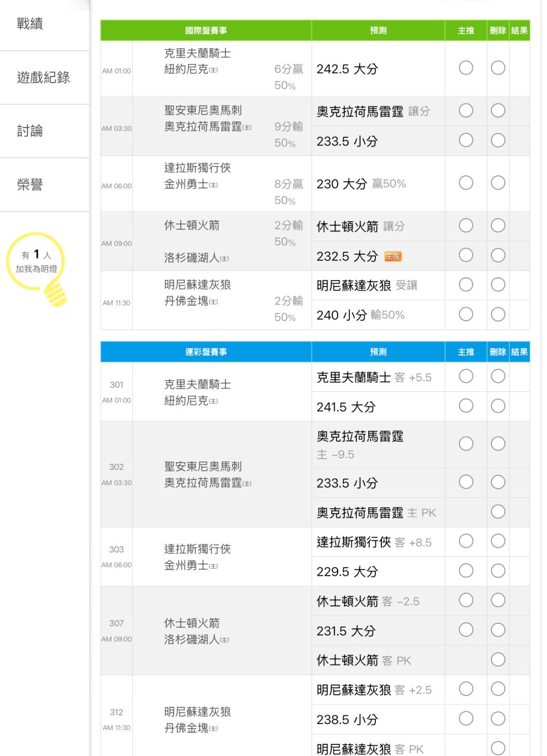
Task: Choose 主推 for 達拉斯獨行俠 客 +8.5
Action: (x=466, y=541)
